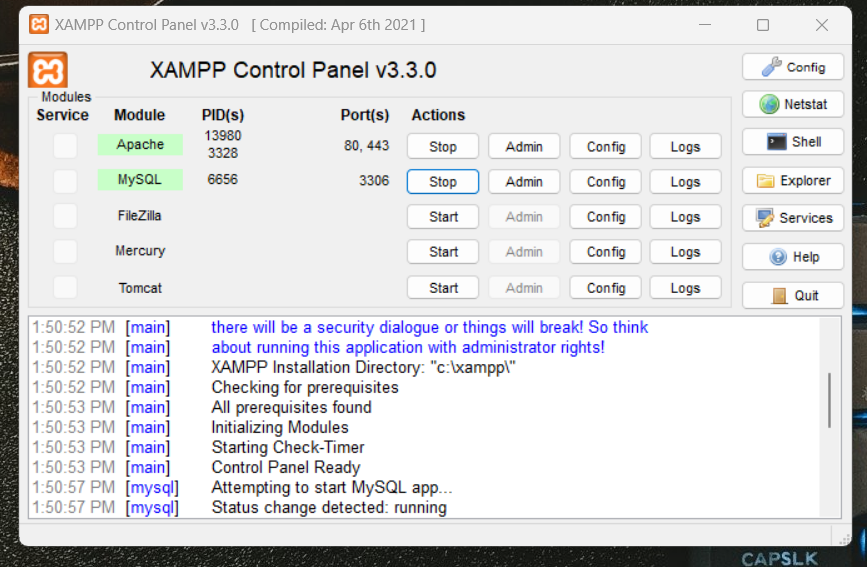Click Apache ports 80, 443
The image size is (867, 567).
(367, 145)
